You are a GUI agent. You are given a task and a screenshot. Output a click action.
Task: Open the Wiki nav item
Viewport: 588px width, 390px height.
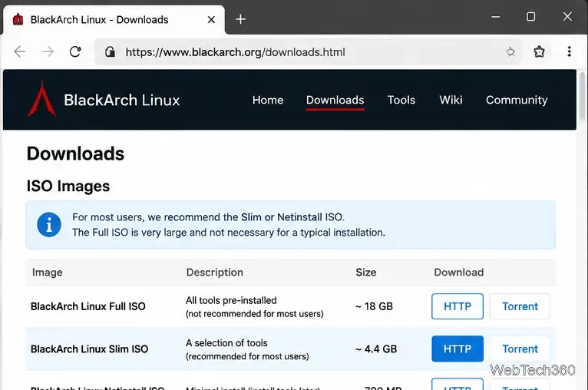(x=451, y=100)
